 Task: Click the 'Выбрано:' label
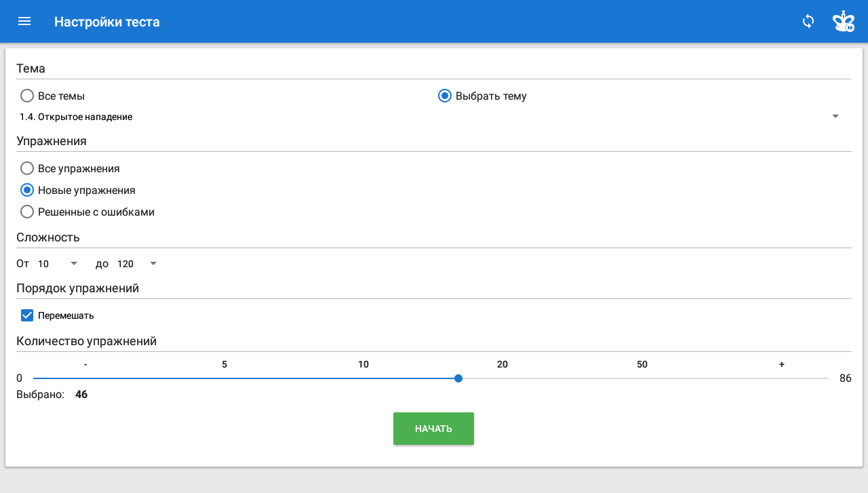(40, 394)
